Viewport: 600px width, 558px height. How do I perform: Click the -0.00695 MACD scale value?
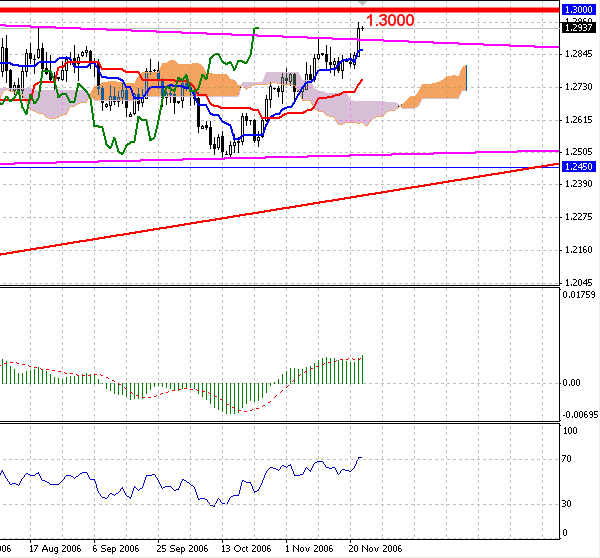click(580, 415)
